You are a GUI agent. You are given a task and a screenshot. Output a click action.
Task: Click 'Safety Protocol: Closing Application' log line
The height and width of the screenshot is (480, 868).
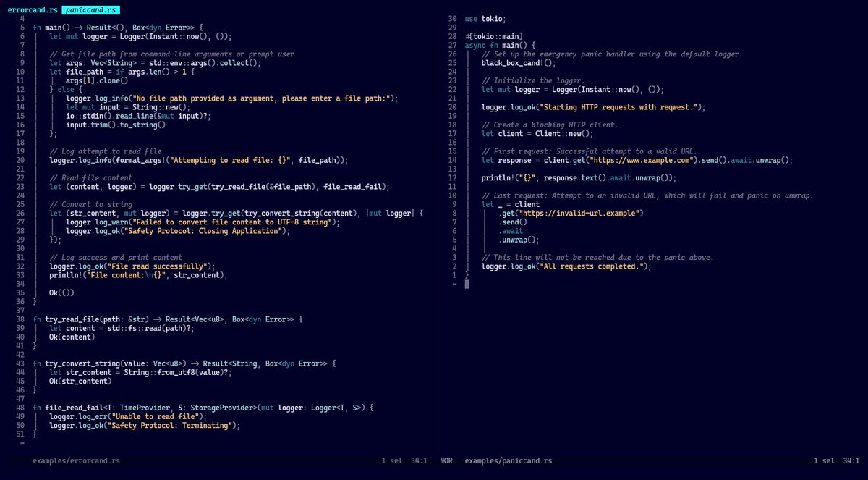177,231
